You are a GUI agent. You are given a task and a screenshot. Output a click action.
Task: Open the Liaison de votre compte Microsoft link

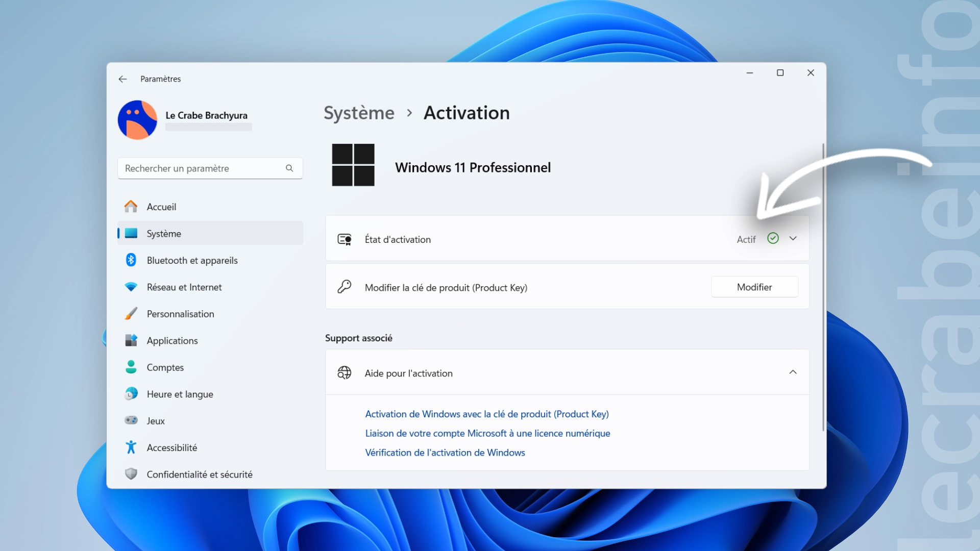487,433
